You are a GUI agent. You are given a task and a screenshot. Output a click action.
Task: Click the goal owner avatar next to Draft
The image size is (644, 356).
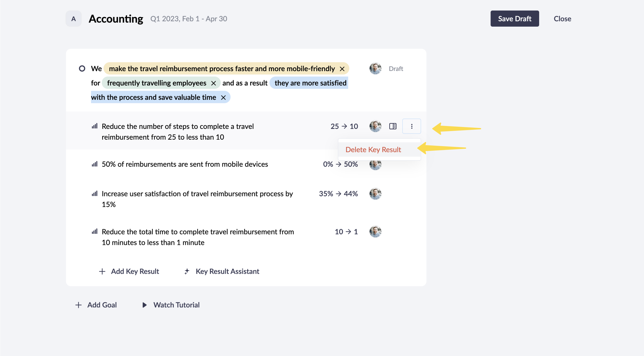point(375,69)
